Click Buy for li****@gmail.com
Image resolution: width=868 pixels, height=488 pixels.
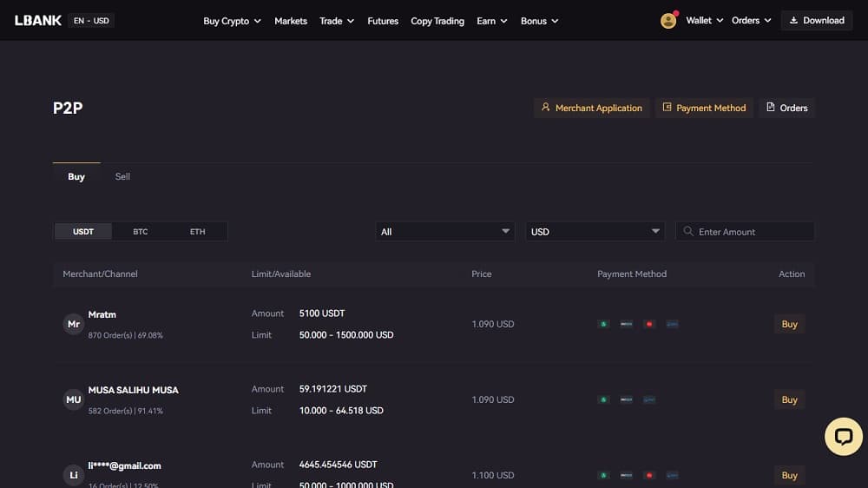pyautogui.click(x=789, y=475)
